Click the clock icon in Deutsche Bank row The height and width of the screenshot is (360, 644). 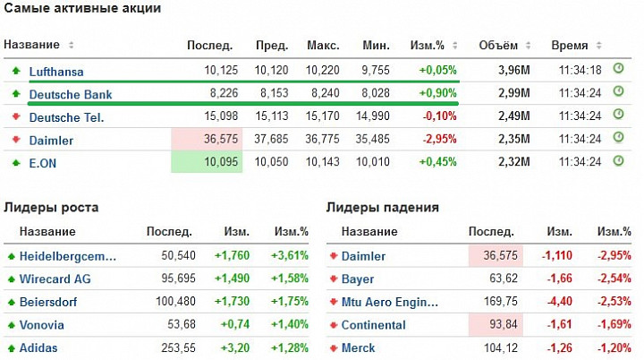pos(618,91)
